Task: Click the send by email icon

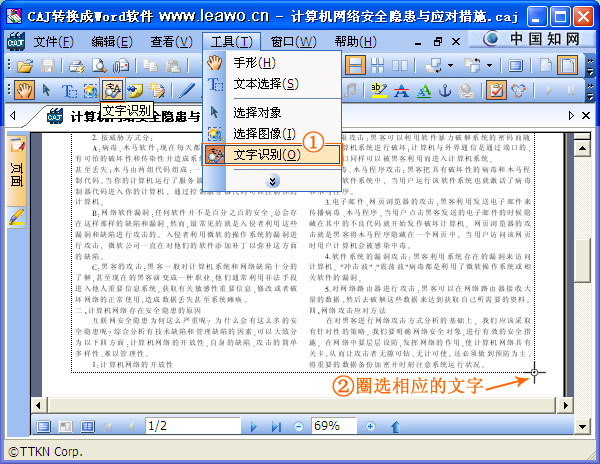Action: pyautogui.click(x=121, y=66)
